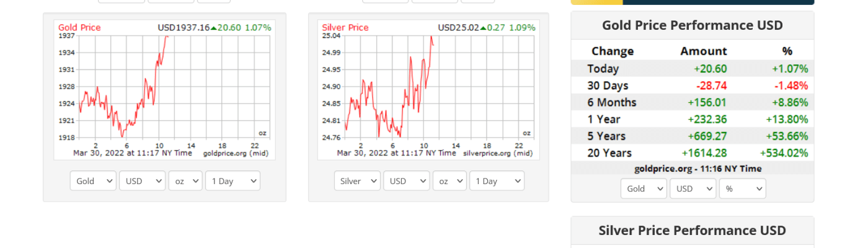Click the red Silver Price chart title
The height and width of the screenshot is (248, 868).
click(x=345, y=28)
